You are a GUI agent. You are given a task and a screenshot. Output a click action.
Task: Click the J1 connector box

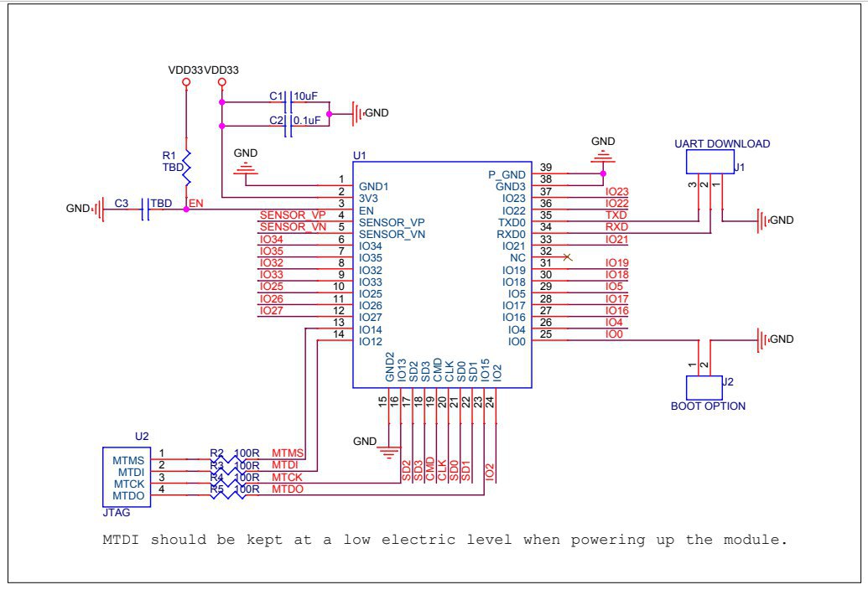coord(710,162)
